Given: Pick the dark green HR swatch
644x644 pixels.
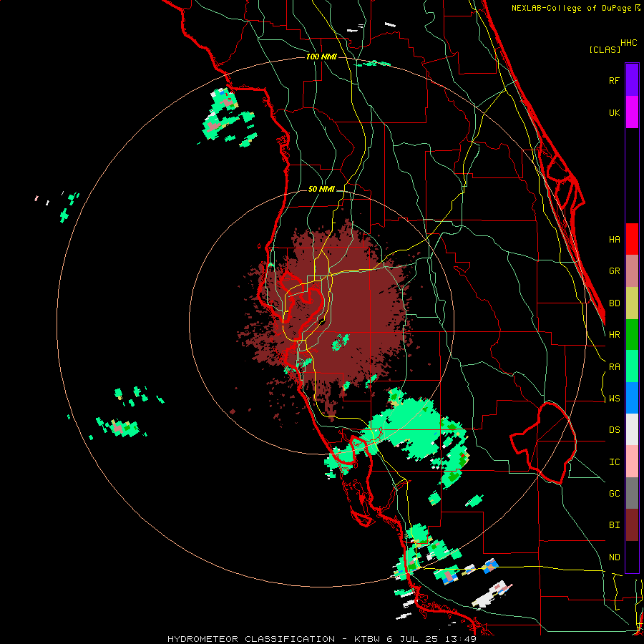Looking at the screenshot, I should point(632,335).
